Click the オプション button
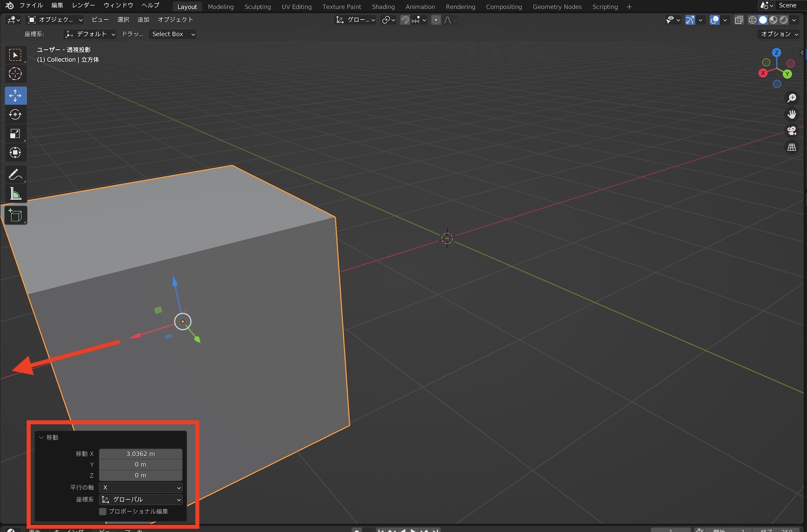 point(779,34)
